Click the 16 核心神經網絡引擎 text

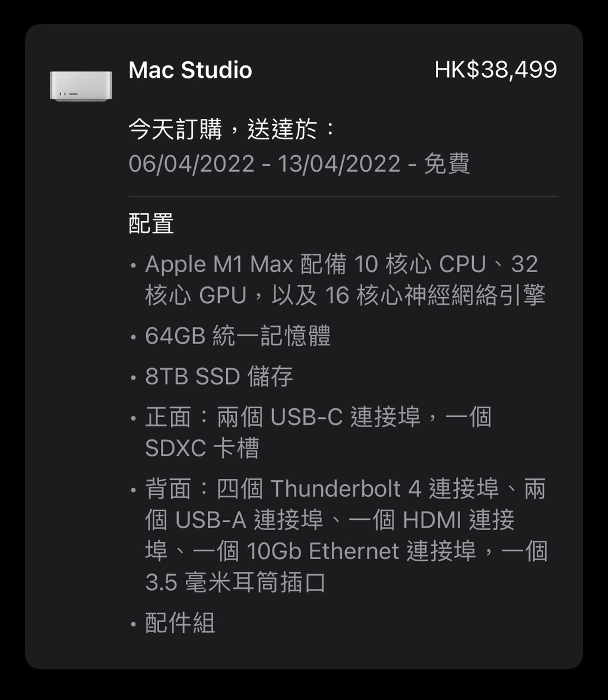click(x=435, y=295)
